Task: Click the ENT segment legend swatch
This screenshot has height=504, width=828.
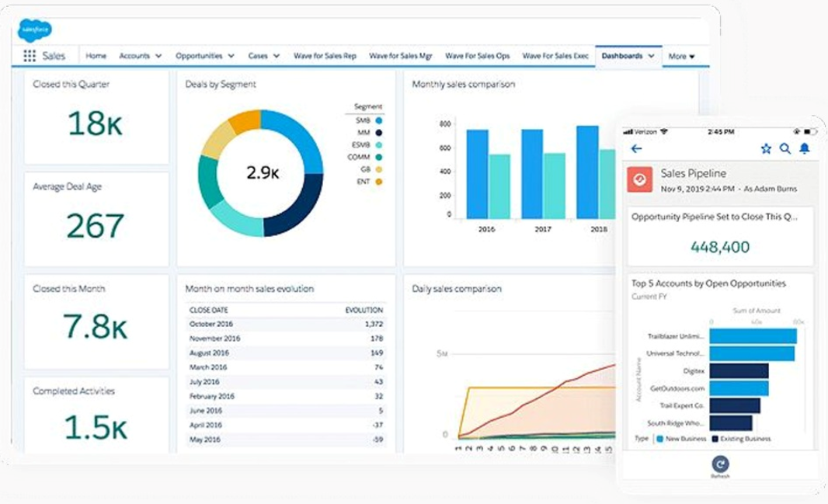Action: coord(378,182)
